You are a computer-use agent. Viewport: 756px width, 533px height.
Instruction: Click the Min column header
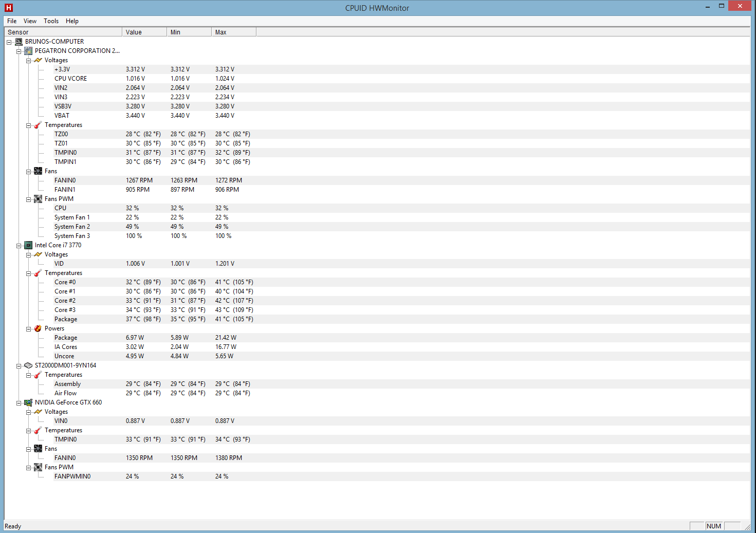click(189, 32)
